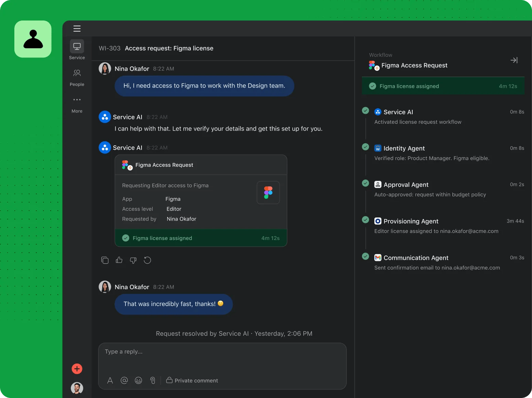Open the More options menu
Viewport: 532px width, 398px height.
[x=77, y=105]
